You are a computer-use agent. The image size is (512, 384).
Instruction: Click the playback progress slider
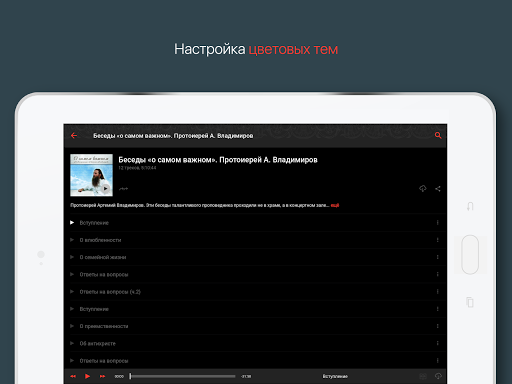183,376
